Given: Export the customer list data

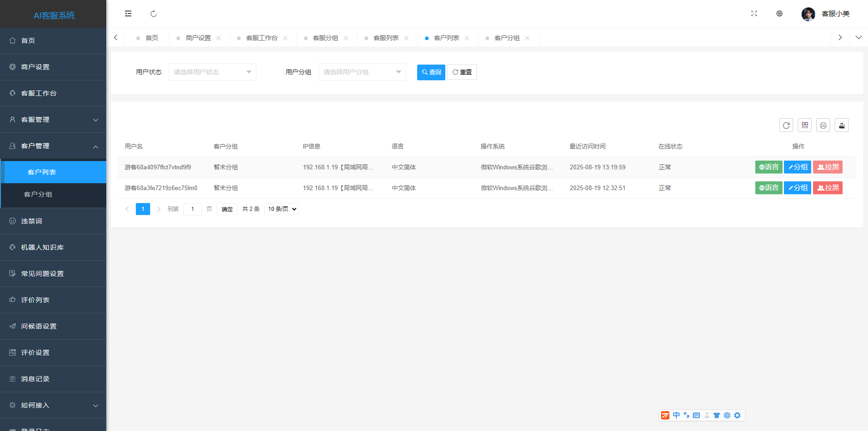Looking at the screenshot, I should (841, 125).
